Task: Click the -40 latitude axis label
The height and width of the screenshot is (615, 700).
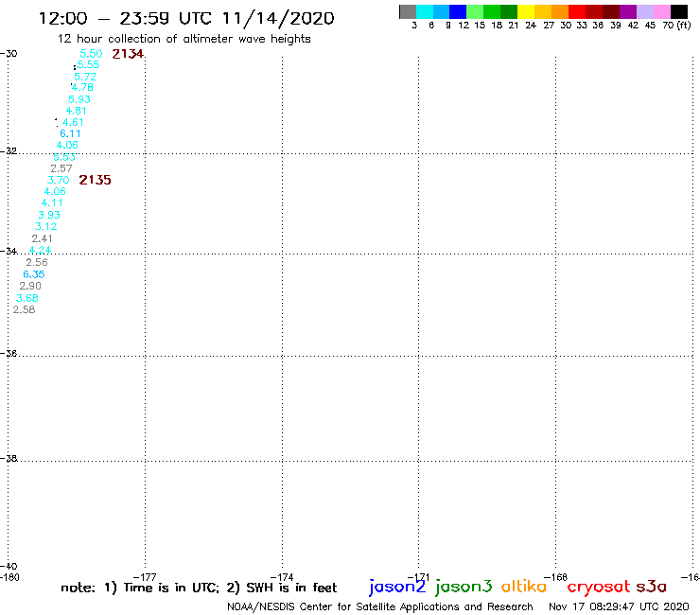Action: click(9, 567)
